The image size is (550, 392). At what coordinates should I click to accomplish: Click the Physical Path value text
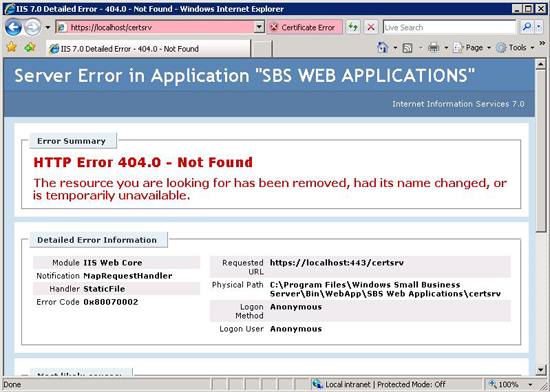[x=385, y=289]
